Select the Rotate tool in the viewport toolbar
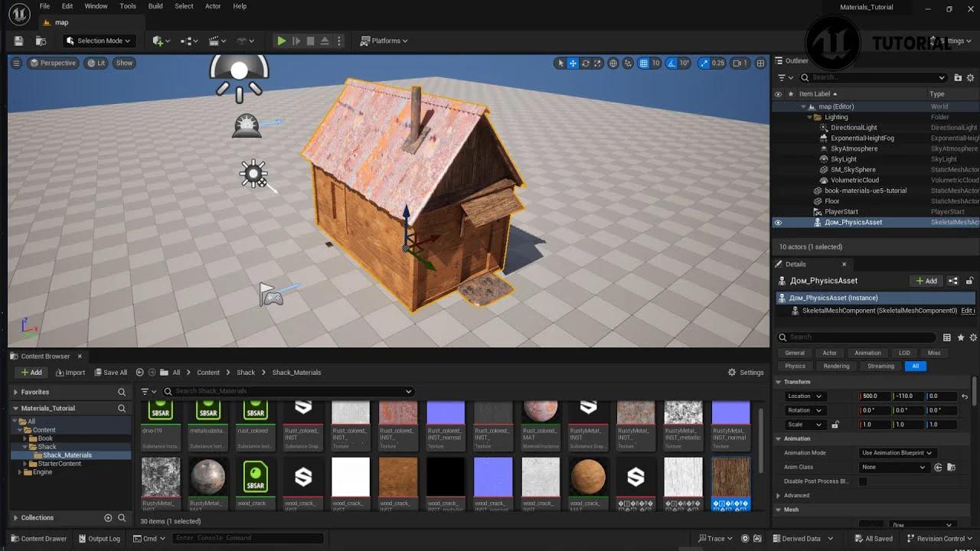This screenshot has width=980, height=551. [x=585, y=63]
